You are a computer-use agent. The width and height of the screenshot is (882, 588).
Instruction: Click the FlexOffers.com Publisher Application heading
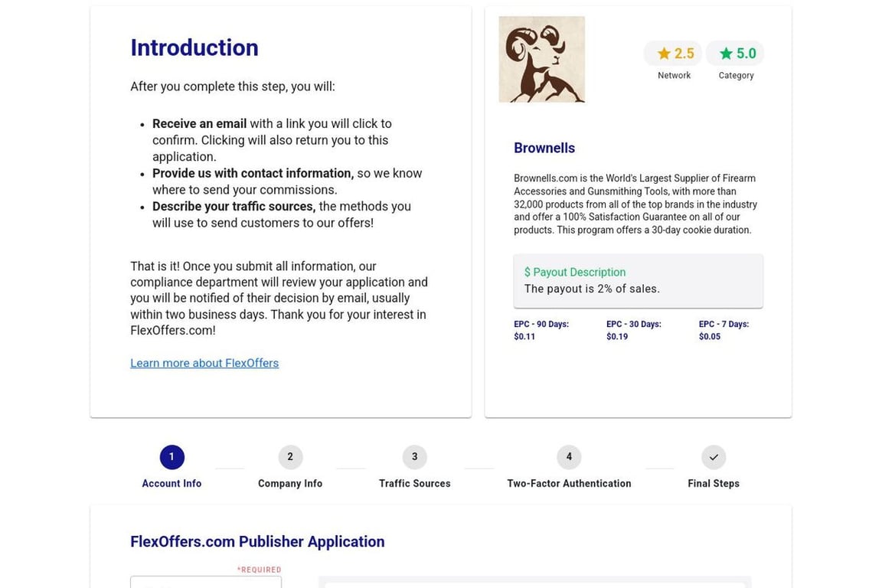[x=257, y=541]
